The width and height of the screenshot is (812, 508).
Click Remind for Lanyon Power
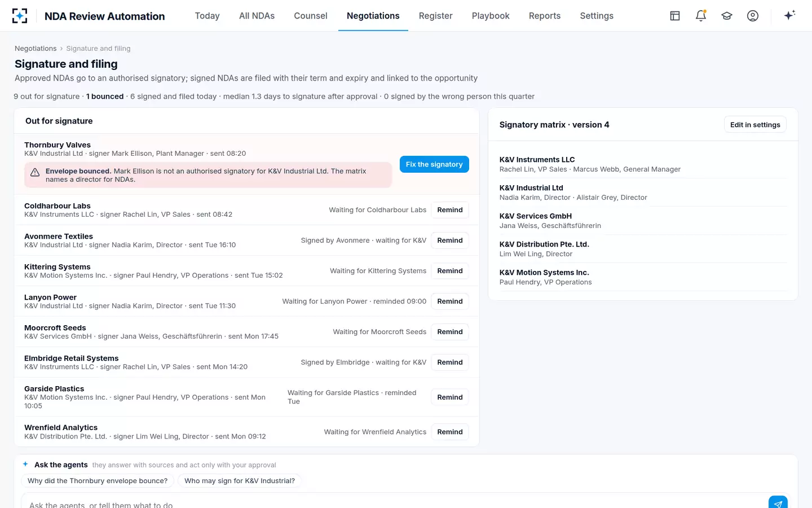450,301
